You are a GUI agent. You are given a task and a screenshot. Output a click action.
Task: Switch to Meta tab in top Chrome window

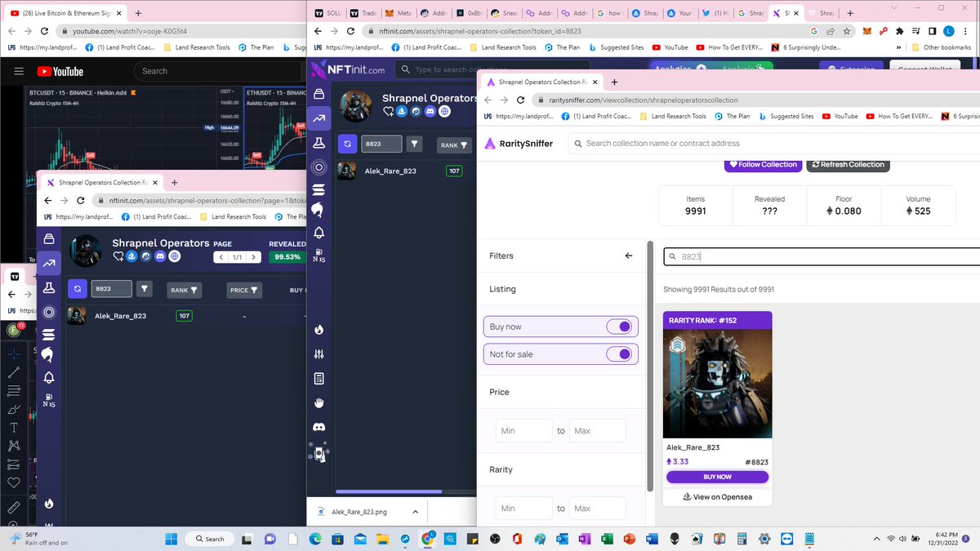tap(399, 13)
